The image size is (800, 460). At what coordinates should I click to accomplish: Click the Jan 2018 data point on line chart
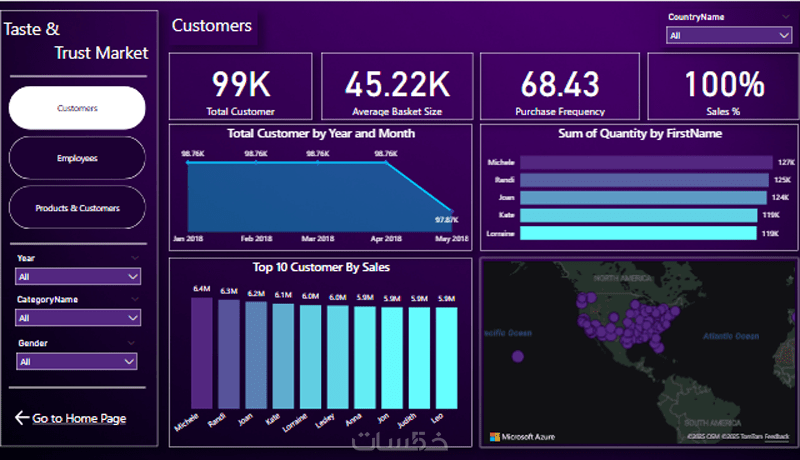click(188, 162)
